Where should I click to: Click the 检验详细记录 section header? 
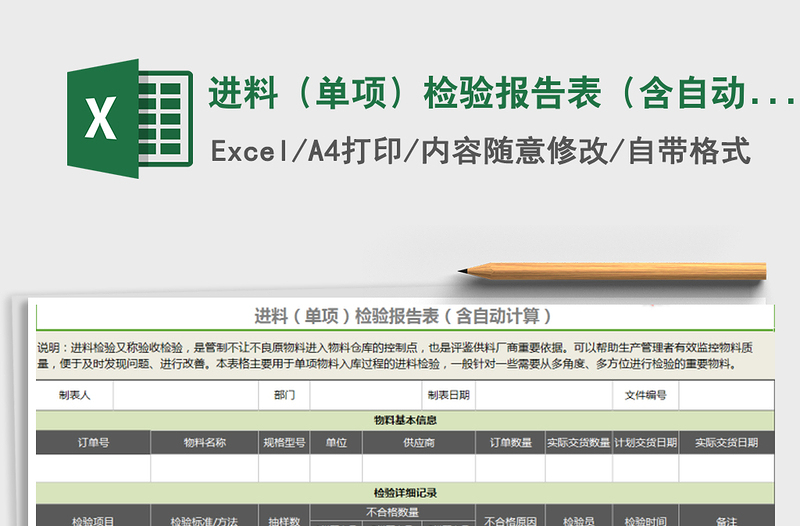[x=405, y=493]
